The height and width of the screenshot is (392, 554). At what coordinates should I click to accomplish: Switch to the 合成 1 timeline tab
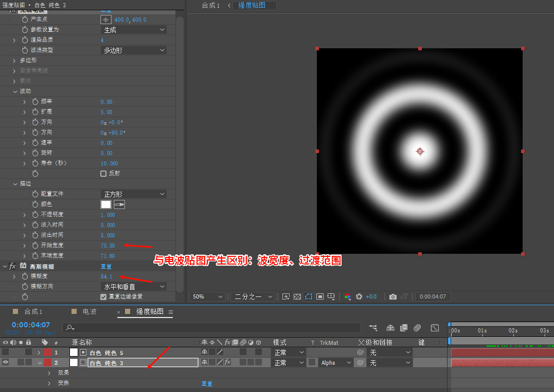pos(33,311)
